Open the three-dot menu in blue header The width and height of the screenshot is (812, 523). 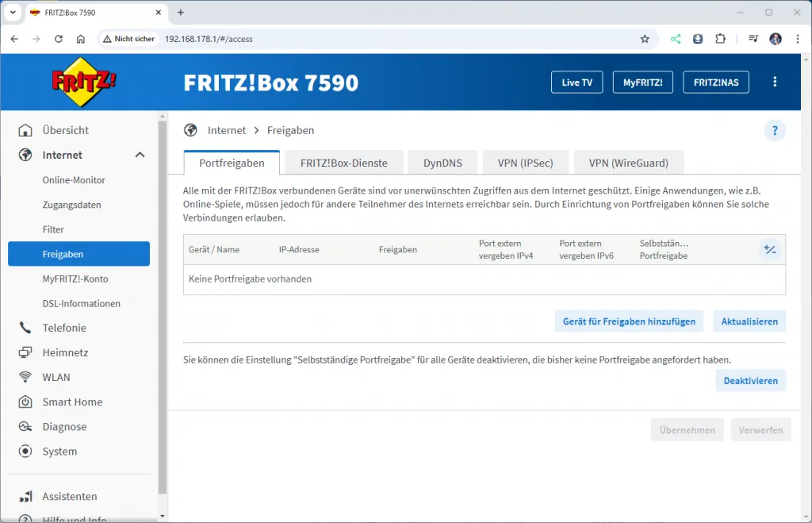point(775,82)
